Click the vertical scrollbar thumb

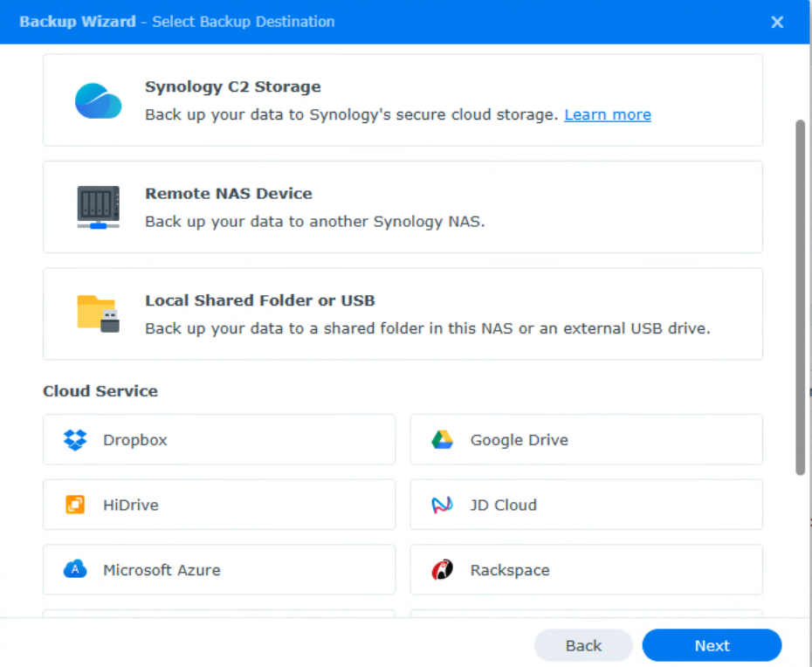[x=800, y=297]
